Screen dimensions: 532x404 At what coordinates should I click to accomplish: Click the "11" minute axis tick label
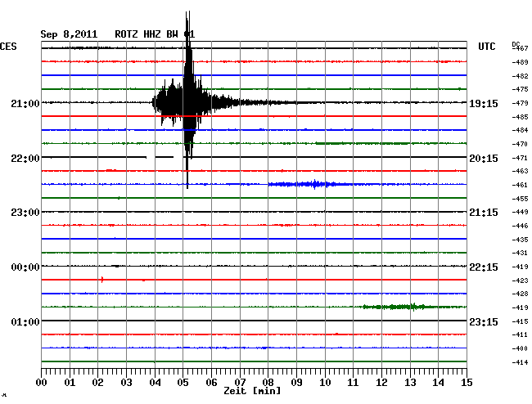click(354, 383)
